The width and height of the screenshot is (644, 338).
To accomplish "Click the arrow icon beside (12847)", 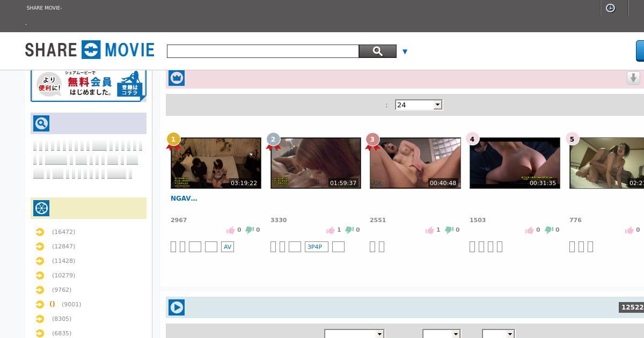I will point(40,246).
